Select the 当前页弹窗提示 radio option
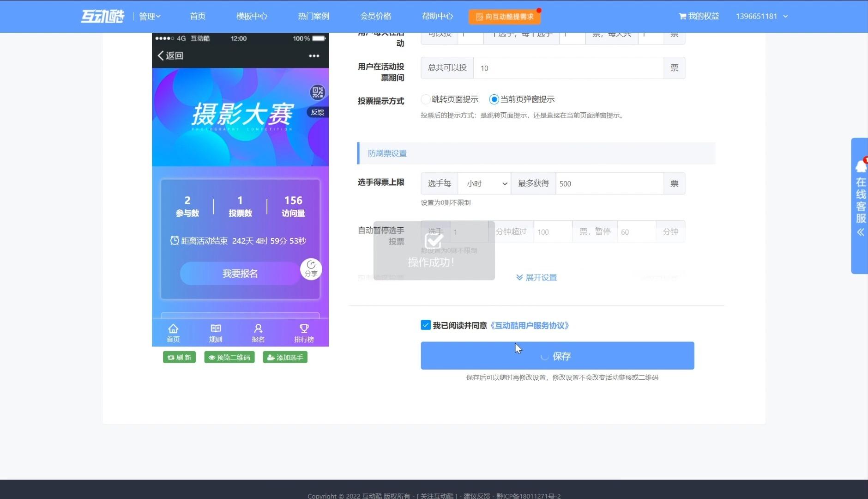Viewport: 868px width, 499px height. coord(494,99)
